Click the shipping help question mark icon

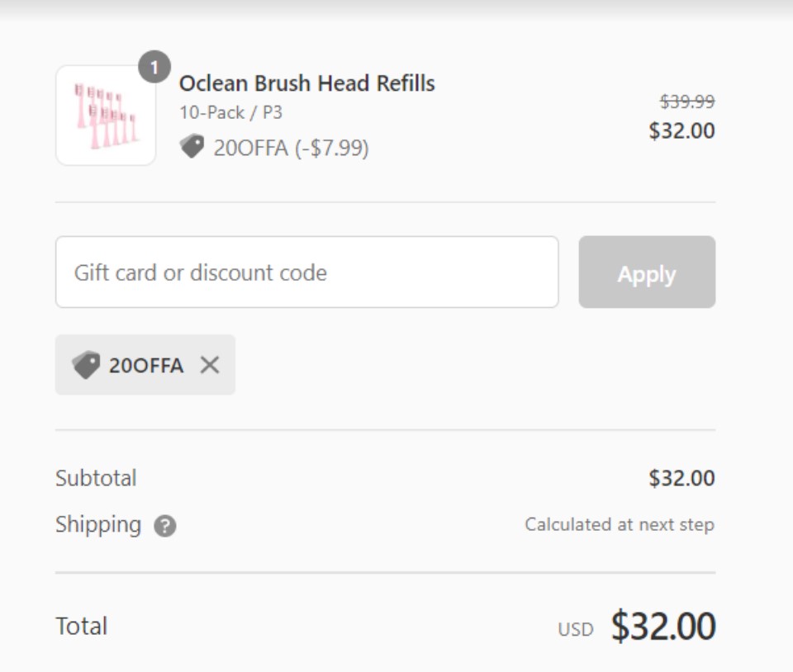coord(165,526)
